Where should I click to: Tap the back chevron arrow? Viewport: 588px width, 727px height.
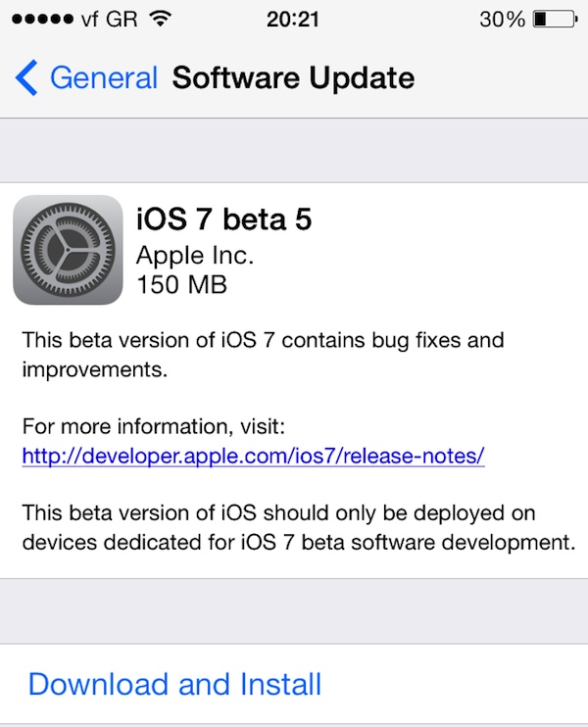26,77
